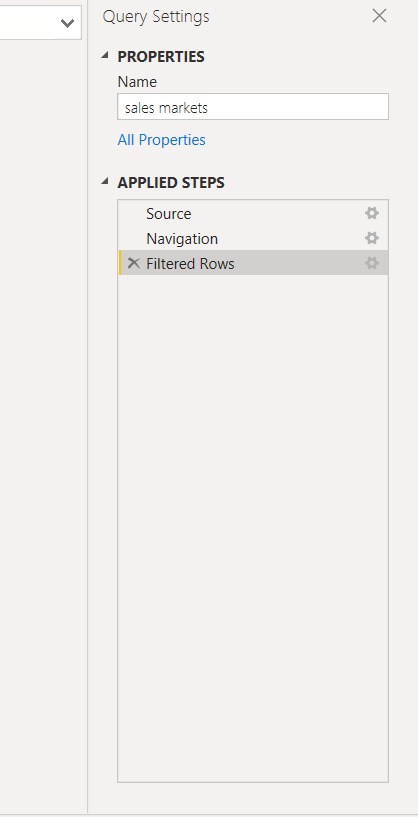Open the Source step settings gear

[372, 213]
